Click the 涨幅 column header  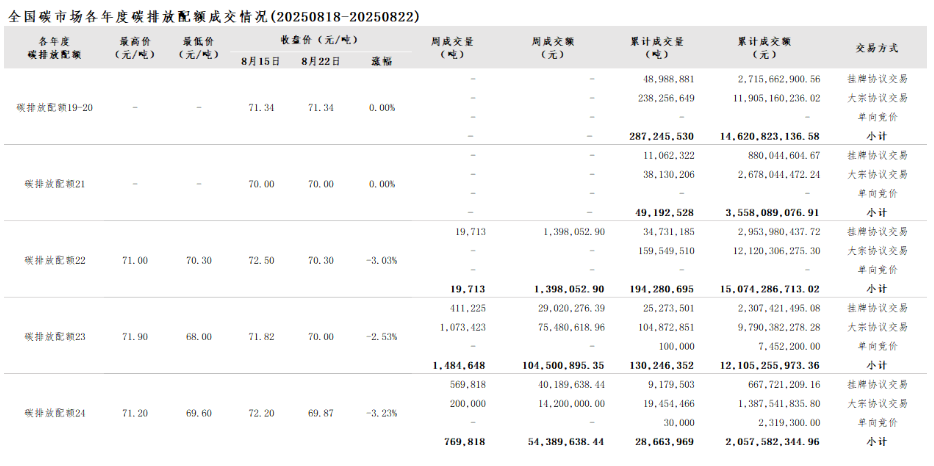click(x=381, y=61)
